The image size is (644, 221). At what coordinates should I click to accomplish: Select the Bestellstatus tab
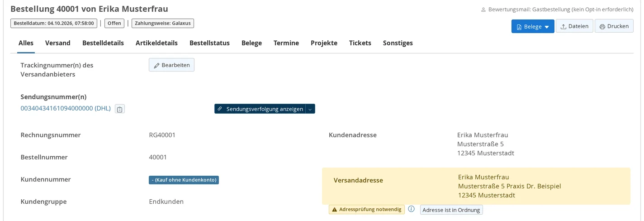click(x=209, y=43)
